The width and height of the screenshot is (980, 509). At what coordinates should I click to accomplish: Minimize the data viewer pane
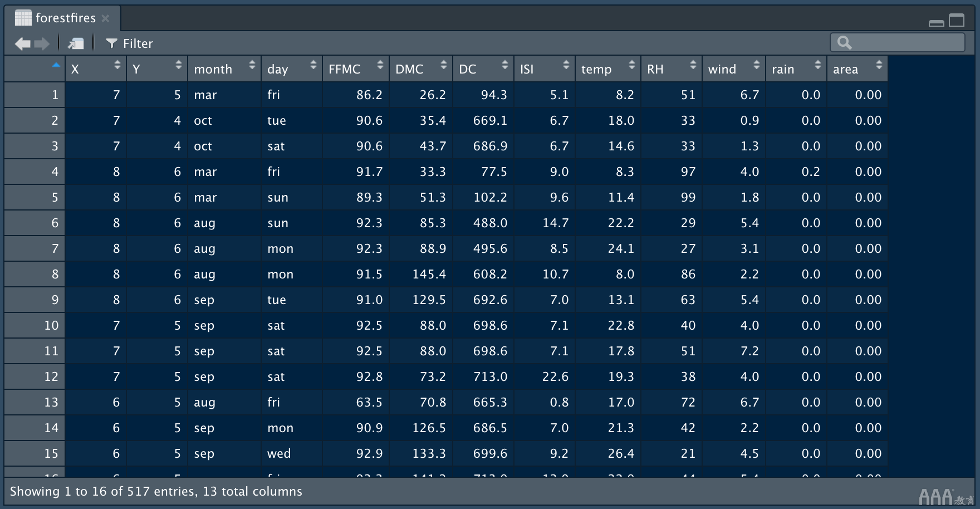(937, 23)
